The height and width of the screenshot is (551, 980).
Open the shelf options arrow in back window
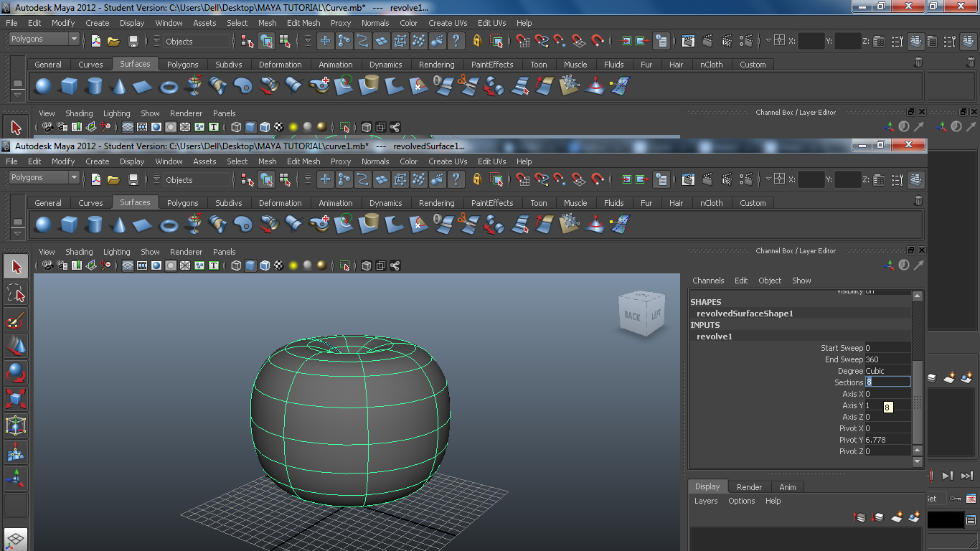(18, 96)
